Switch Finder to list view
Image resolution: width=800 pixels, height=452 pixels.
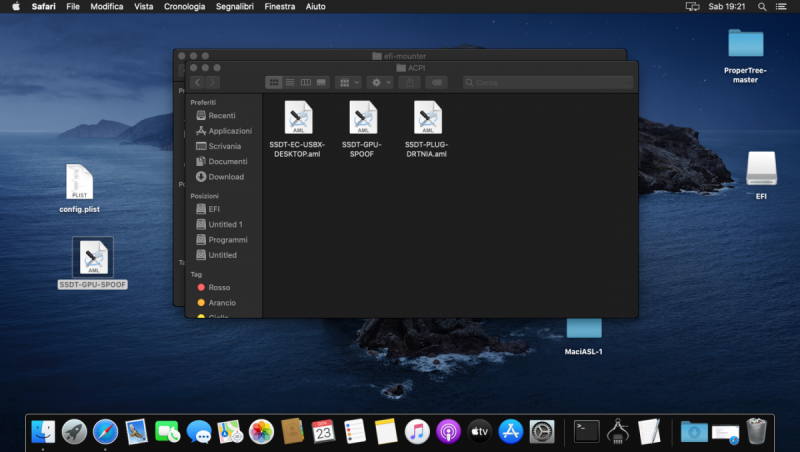[290, 82]
